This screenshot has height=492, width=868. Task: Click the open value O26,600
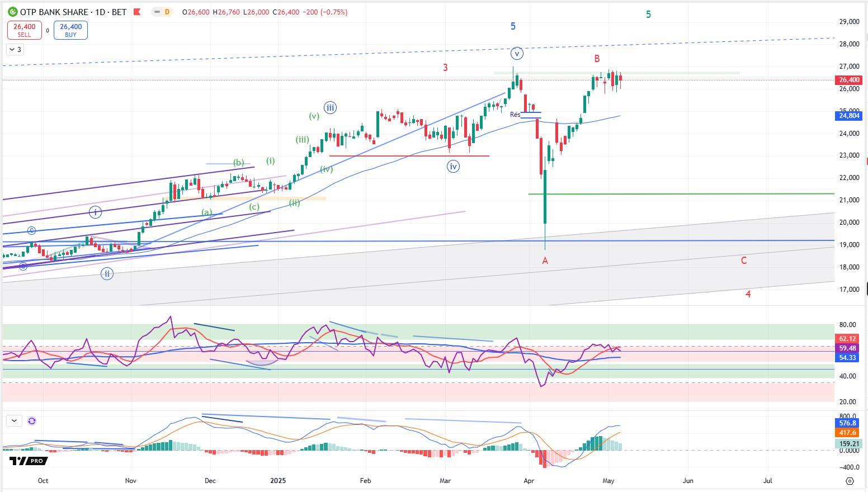(x=196, y=12)
